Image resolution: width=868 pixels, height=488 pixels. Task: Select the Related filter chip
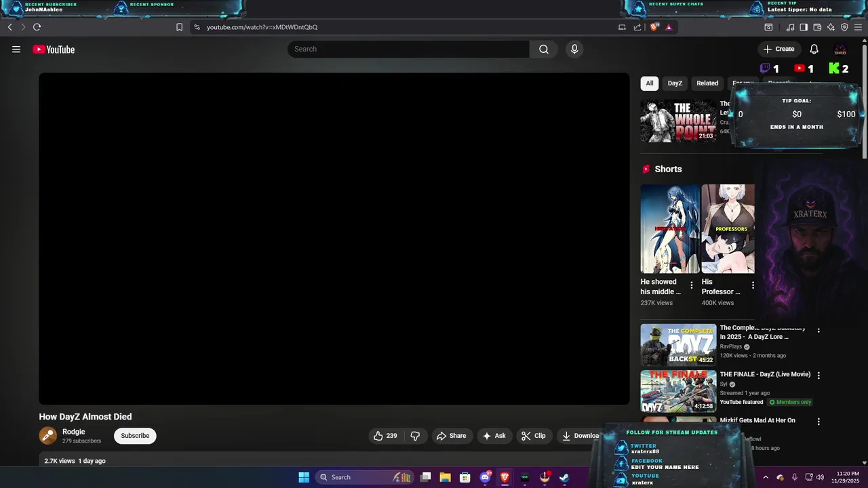pos(707,83)
